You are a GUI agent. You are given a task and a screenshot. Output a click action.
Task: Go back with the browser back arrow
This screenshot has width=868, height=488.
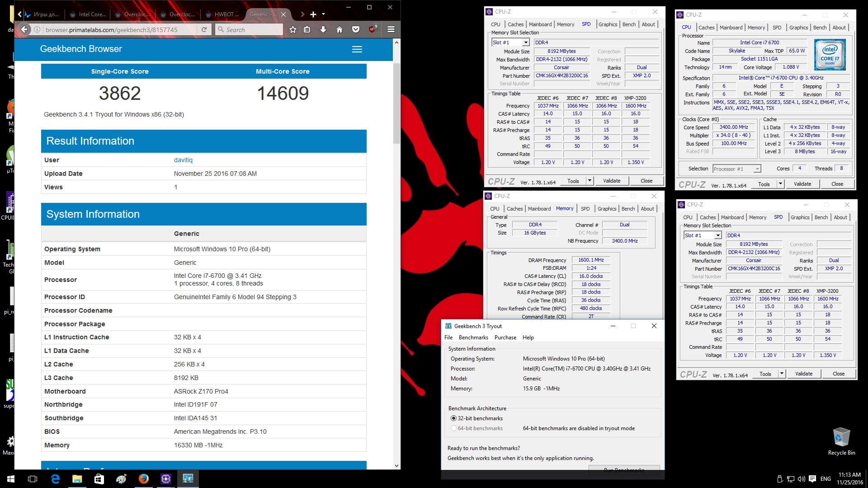pyautogui.click(x=24, y=29)
